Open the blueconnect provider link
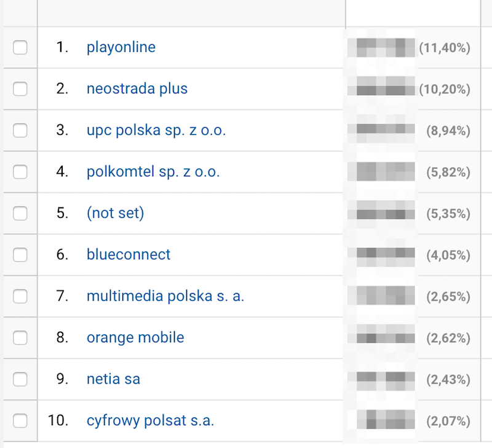The height and width of the screenshot is (448, 492). pyautogui.click(x=129, y=254)
